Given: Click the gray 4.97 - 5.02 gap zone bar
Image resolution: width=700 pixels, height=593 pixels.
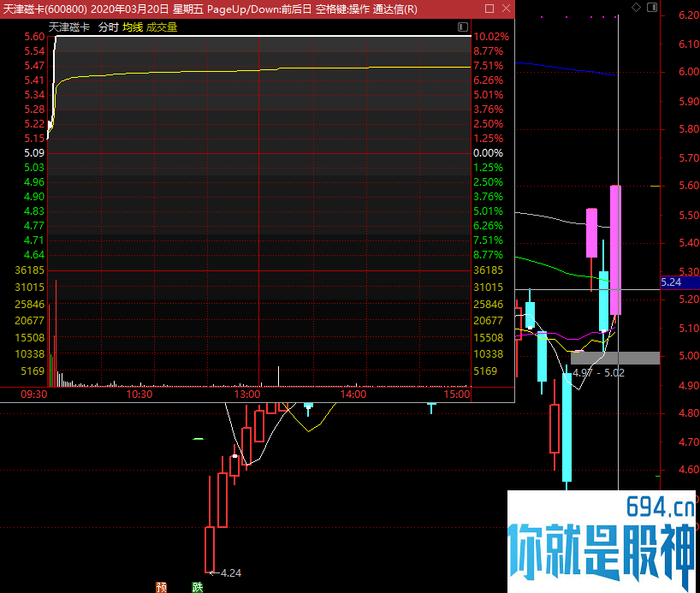Looking at the screenshot, I should (x=615, y=359).
